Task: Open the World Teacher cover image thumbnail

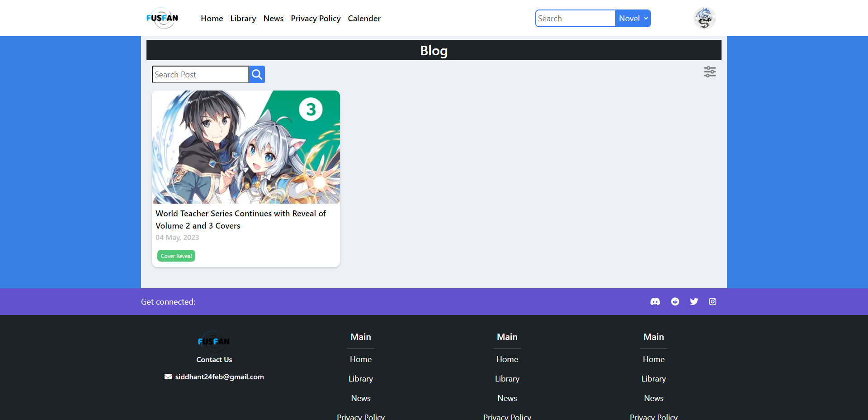Action: point(246,147)
